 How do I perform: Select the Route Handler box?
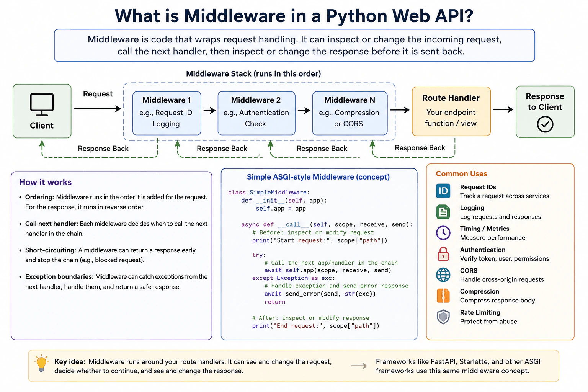click(451, 111)
